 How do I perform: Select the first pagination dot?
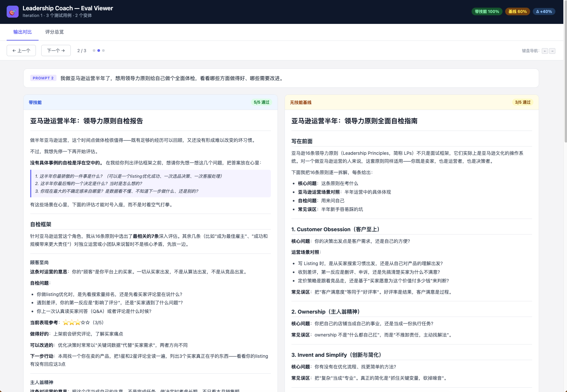tap(94, 50)
